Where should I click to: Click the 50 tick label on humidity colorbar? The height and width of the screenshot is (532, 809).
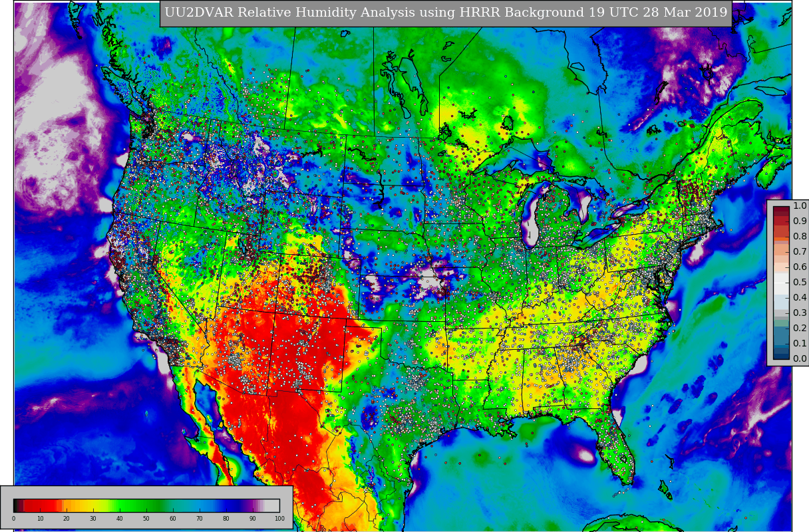point(146,519)
